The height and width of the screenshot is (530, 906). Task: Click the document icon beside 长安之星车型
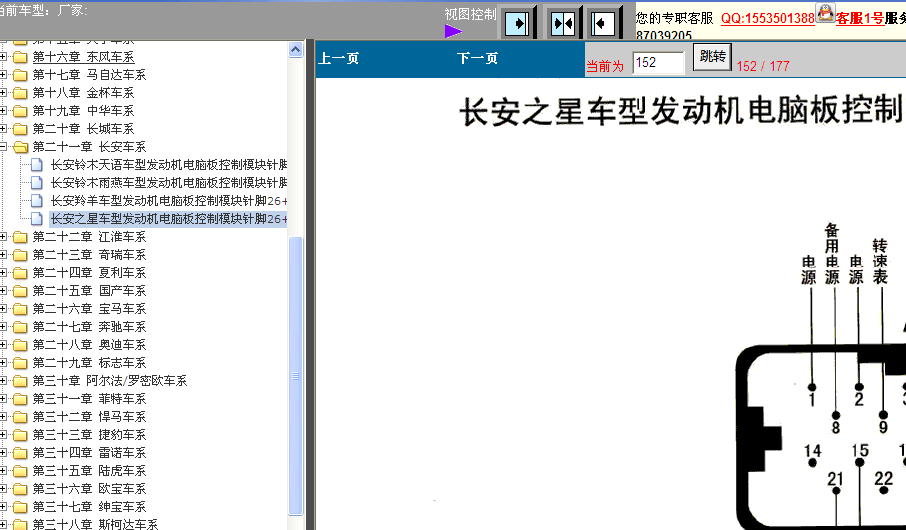coord(36,218)
